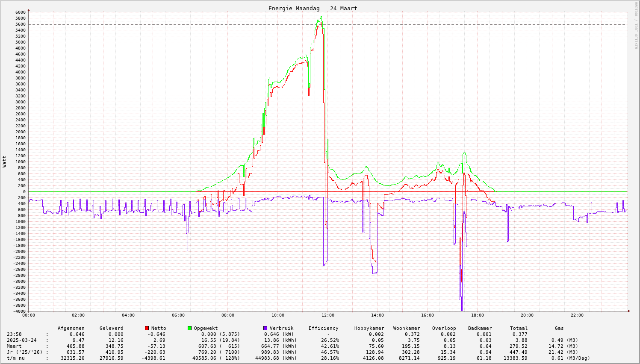Click the Efficiency column header
Screen dimensions: 640x364
tap(323, 328)
